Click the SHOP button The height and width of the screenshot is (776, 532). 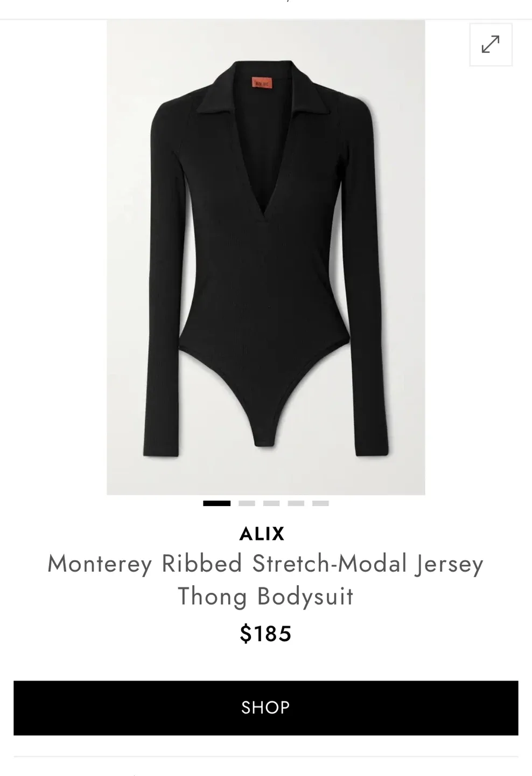tap(266, 708)
